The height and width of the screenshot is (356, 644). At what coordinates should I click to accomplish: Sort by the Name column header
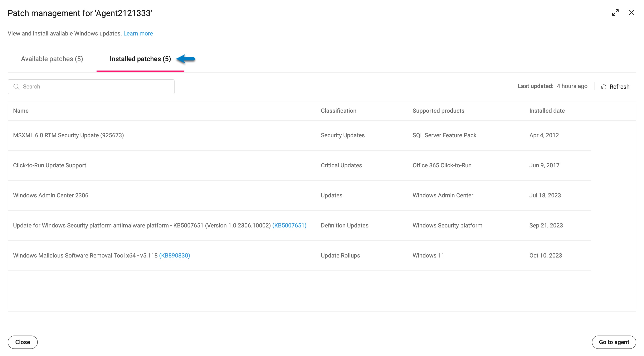pos(21,111)
